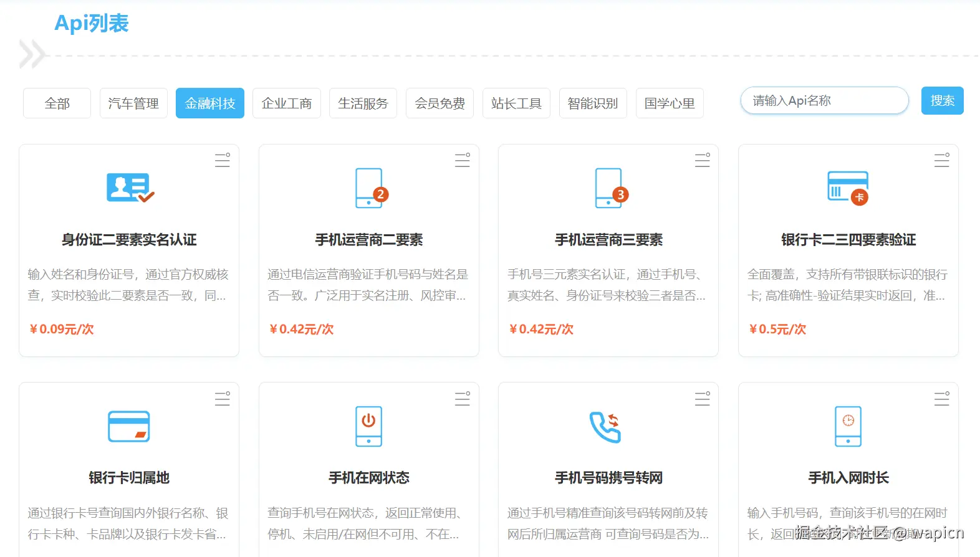This screenshot has height=557, width=980.
Task: Click description starting 全面覆盖
Action: [847, 285]
